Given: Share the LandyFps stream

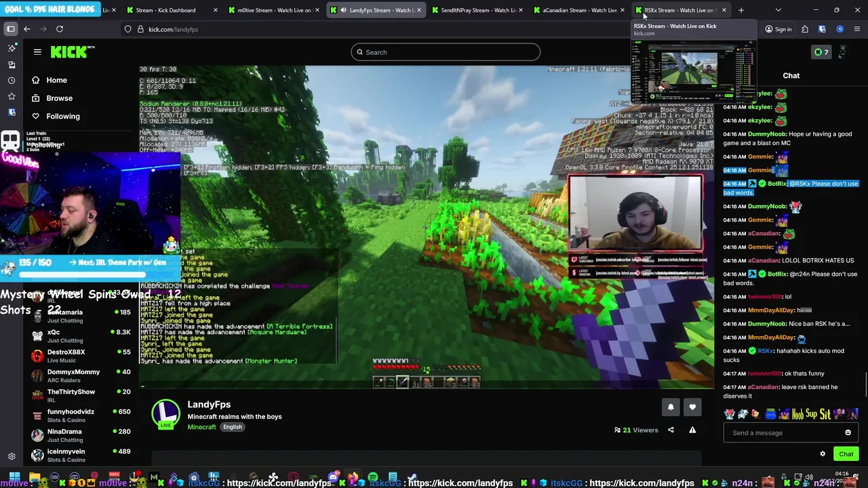Looking at the screenshot, I should click(x=671, y=430).
